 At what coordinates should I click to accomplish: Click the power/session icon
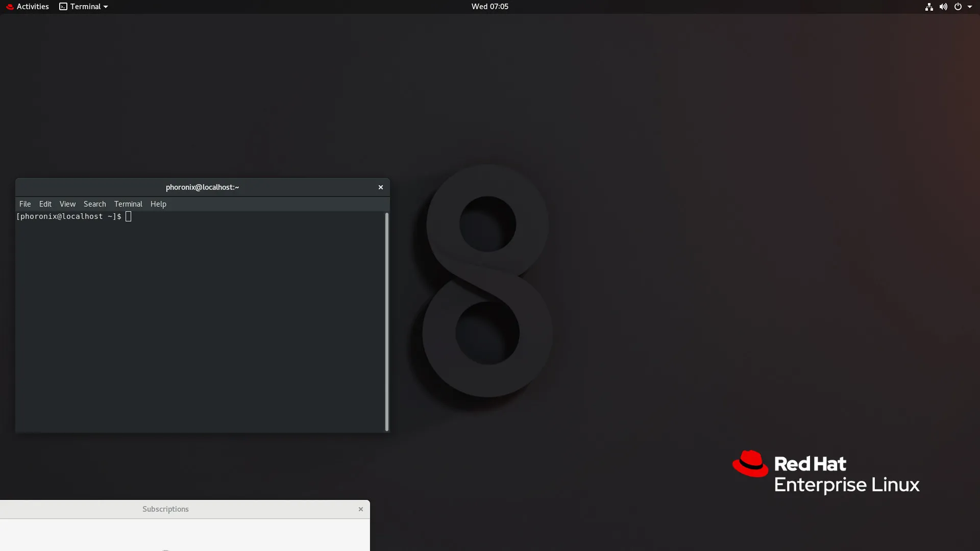pos(957,7)
